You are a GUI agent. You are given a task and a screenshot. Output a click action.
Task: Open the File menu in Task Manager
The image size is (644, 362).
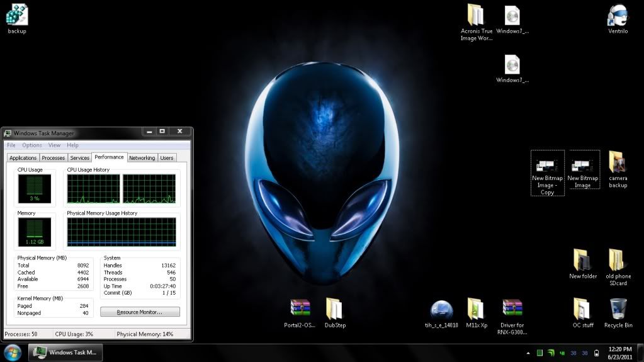click(x=11, y=145)
